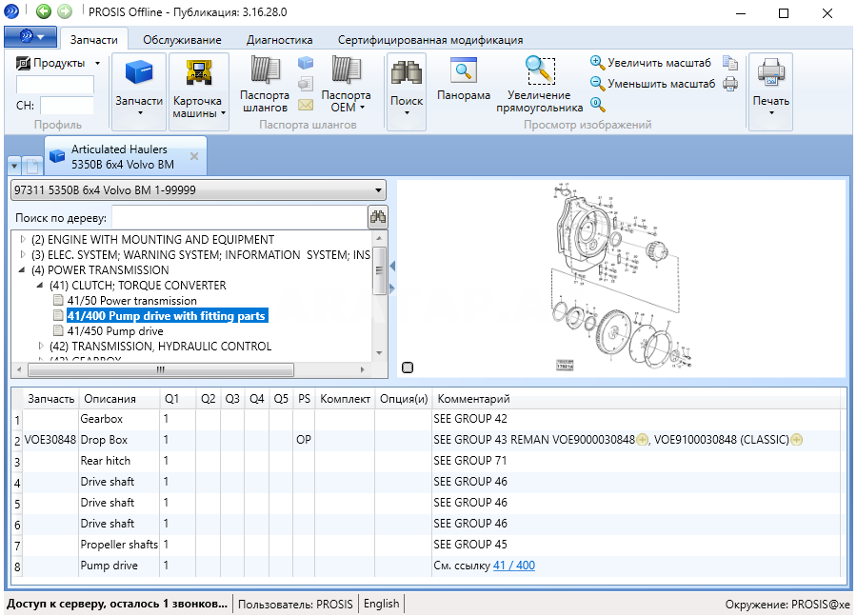The width and height of the screenshot is (857, 616).
Task: Click the lower blue splitter expand arrow
Action: click(392, 288)
